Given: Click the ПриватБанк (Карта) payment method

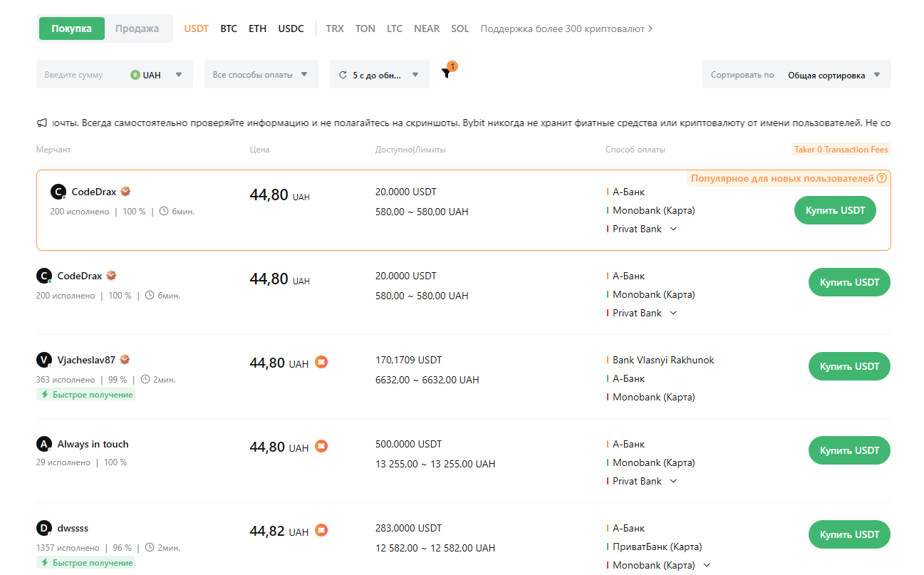Looking at the screenshot, I should [x=658, y=546].
